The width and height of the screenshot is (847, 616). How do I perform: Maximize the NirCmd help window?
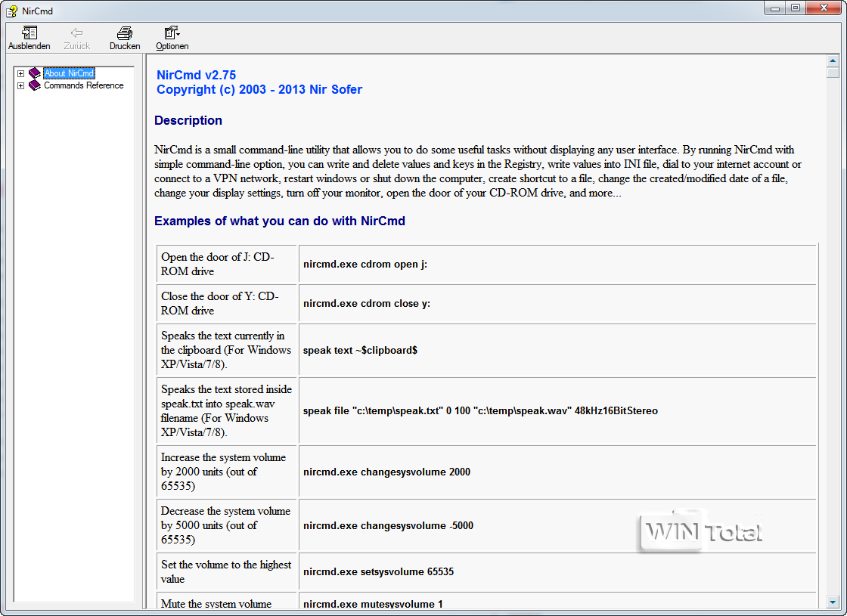tap(796, 8)
